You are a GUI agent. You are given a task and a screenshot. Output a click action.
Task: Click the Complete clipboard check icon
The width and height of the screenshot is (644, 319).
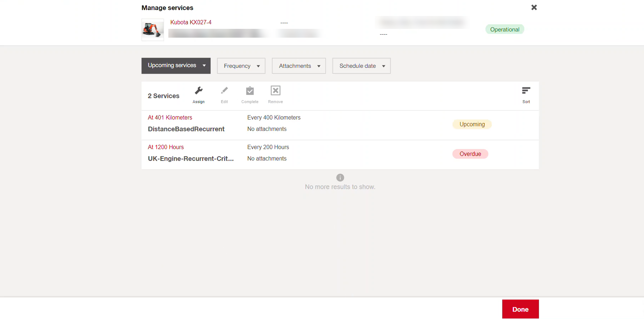pyautogui.click(x=250, y=91)
